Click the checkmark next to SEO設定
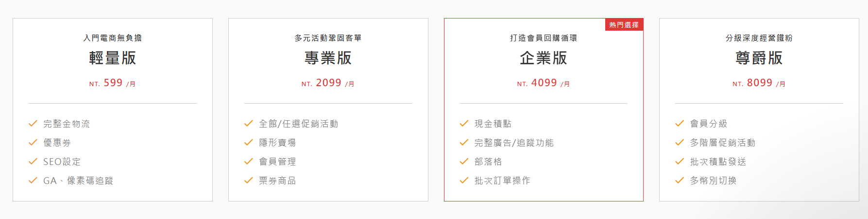Viewport: 868px width, 219px height. 33,162
